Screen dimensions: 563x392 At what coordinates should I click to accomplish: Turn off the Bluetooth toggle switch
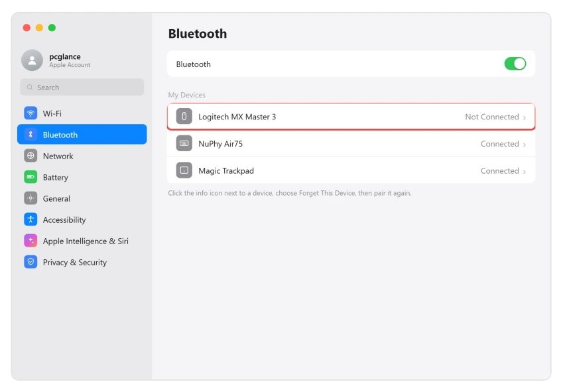tap(515, 64)
